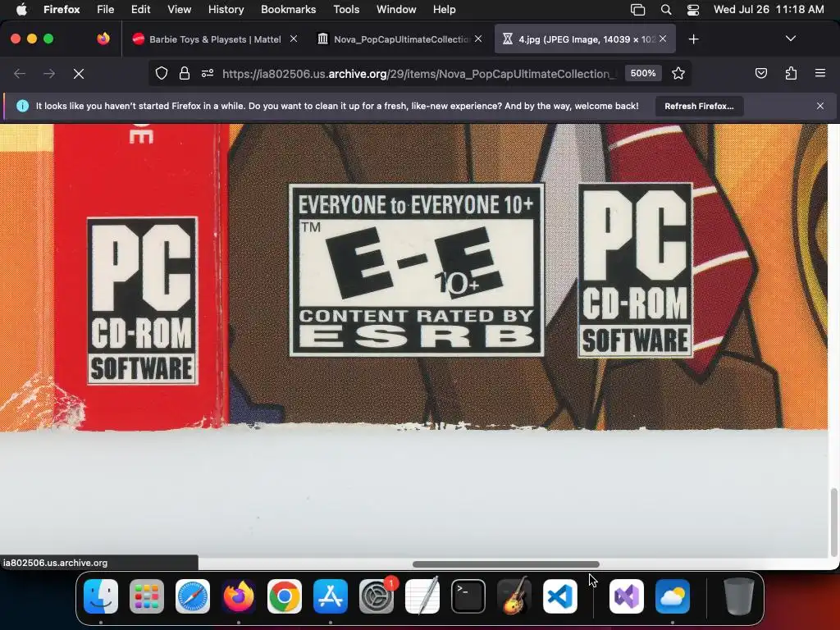Open site permissions icon in address bar
Viewport: 840px width, 630px height.
click(208, 73)
